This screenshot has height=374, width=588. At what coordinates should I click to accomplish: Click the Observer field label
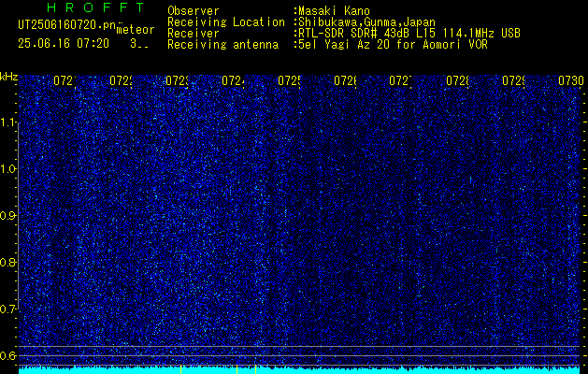(x=194, y=11)
